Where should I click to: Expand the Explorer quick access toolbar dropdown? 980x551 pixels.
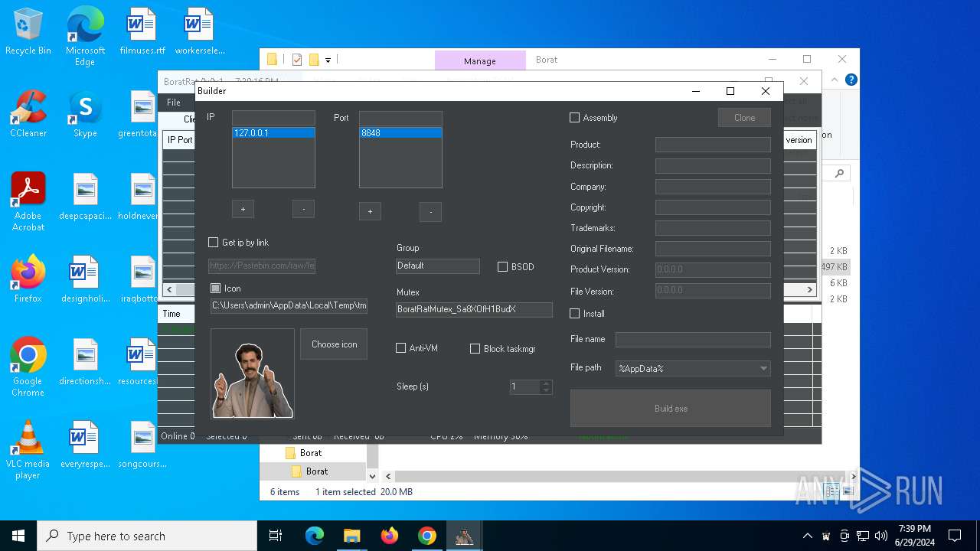(328, 60)
